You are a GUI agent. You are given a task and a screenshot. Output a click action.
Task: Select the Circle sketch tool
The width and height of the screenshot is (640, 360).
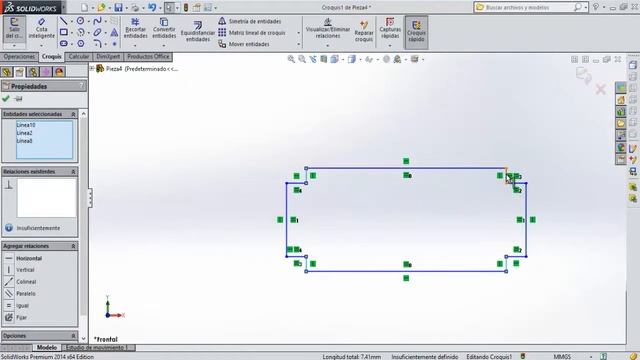(80, 21)
